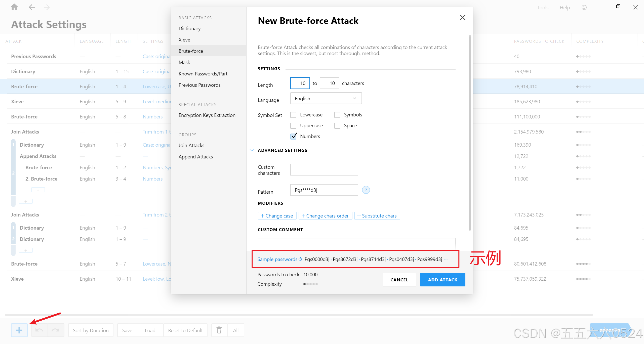644x344 pixels.
Task: Collapse the Advanced Settings section
Action: point(252,150)
